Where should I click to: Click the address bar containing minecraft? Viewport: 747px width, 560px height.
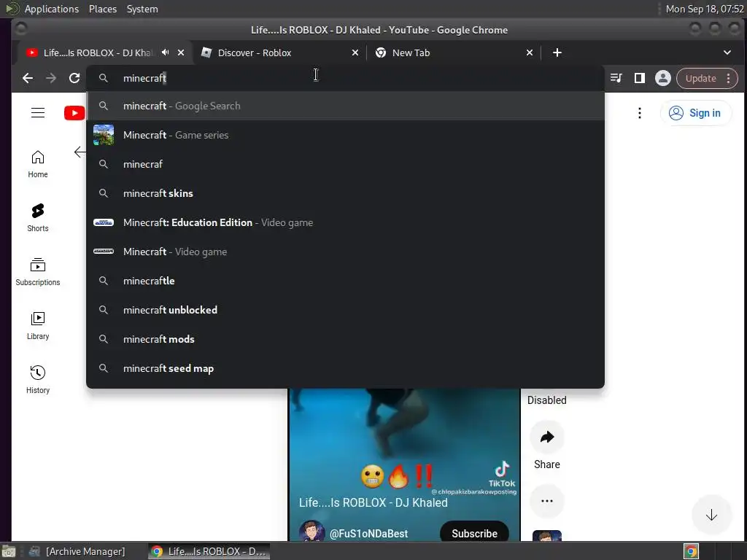[x=345, y=78]
